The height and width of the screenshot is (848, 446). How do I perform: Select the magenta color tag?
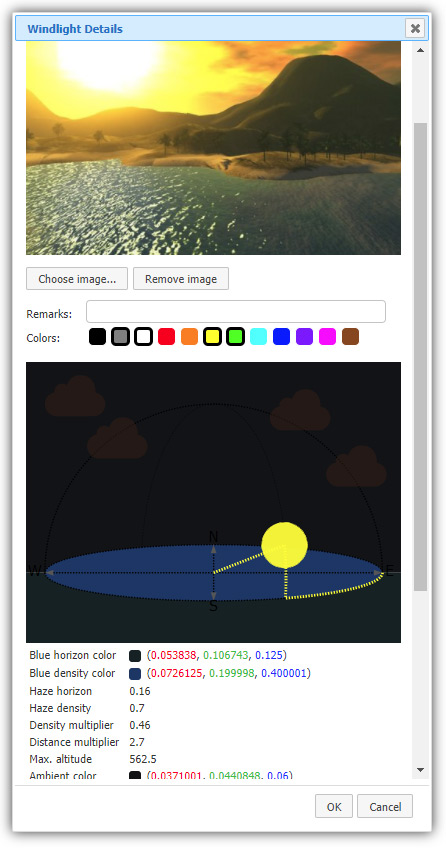[328, 336]
